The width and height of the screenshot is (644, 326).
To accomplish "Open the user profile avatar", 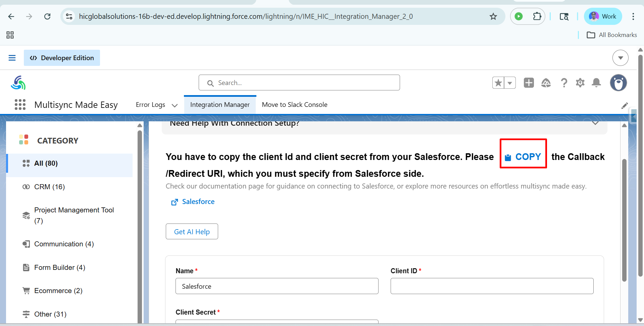I will (x=618, y=83).
